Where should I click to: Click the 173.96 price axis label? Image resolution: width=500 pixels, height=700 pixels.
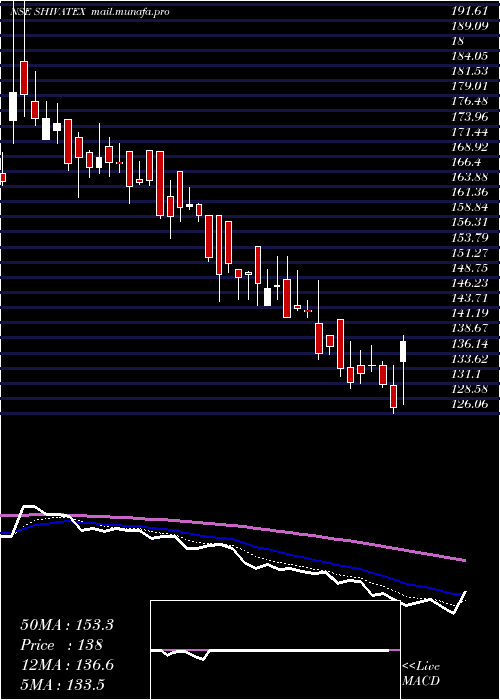click(469, 117)
